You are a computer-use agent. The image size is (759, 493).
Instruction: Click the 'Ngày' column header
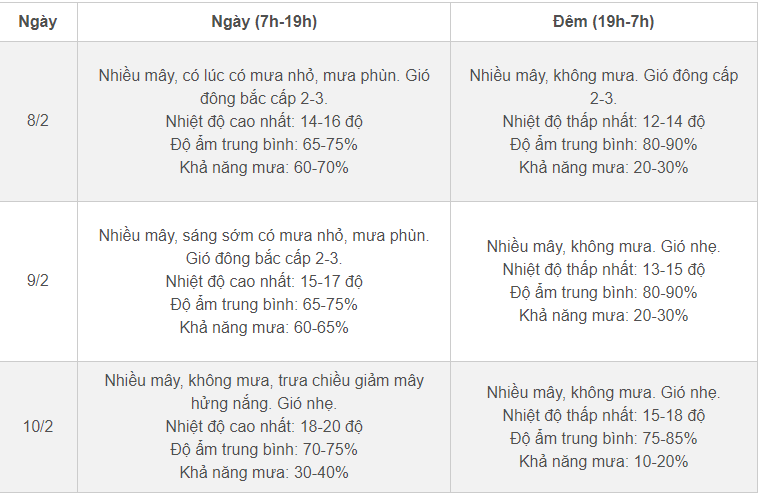click(x=38, y=21)
